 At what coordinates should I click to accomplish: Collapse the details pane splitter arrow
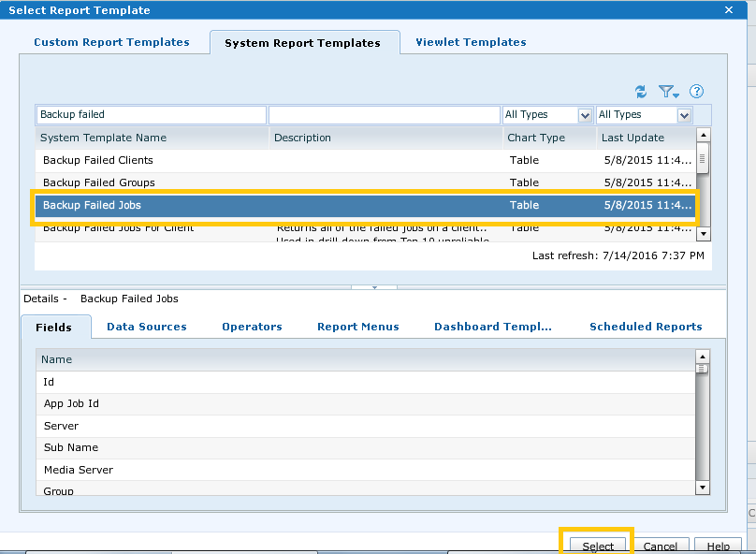pyautogui.click(x=374, y=287)
